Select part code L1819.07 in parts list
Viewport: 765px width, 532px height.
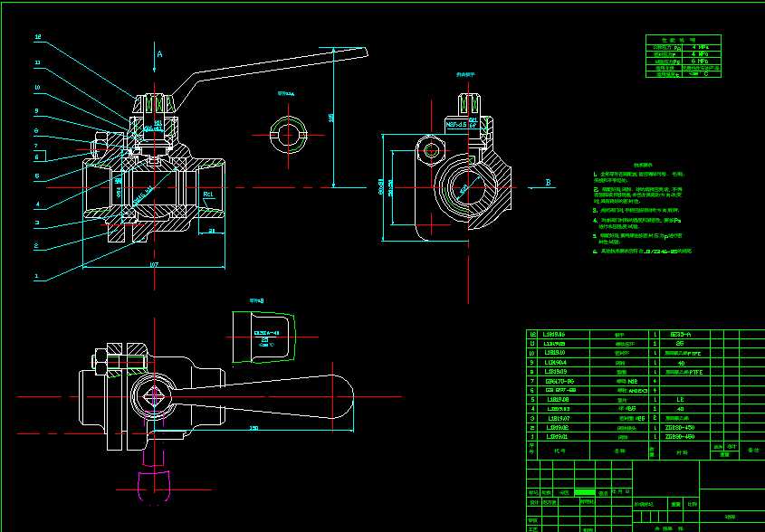559,418
